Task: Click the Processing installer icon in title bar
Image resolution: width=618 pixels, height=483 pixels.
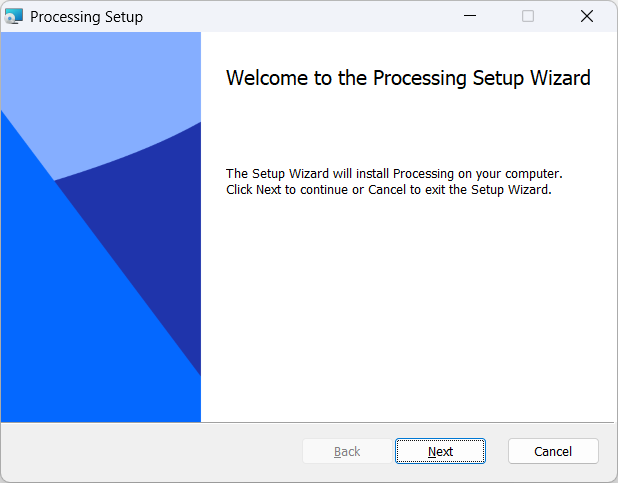Action: coord(14,16)
